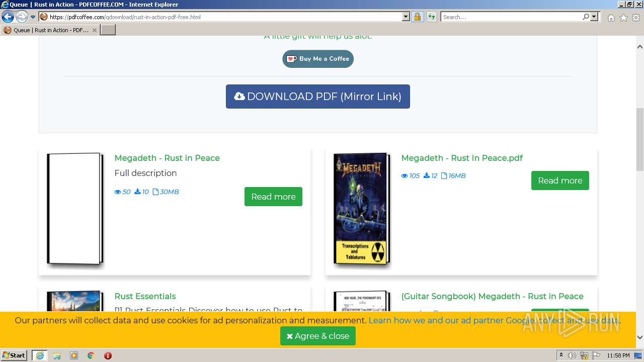
Task: Open the Tools gear icon
Action: [636, 17]
